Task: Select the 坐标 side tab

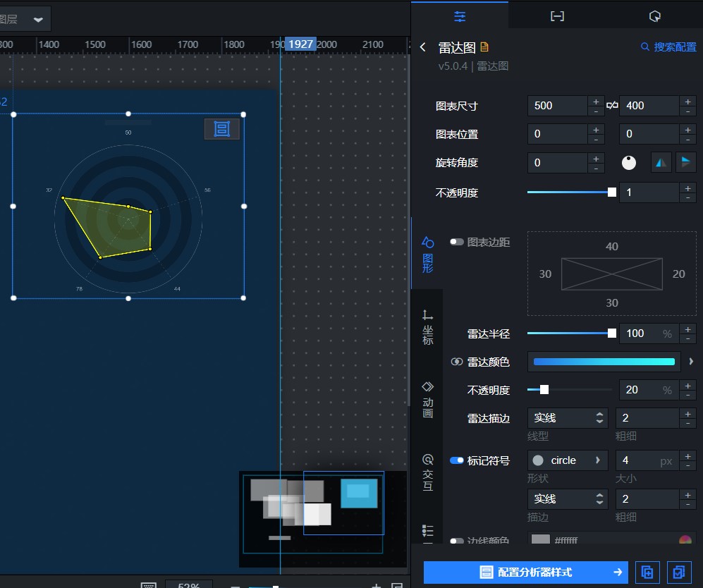Action: [x=428, y=326]
